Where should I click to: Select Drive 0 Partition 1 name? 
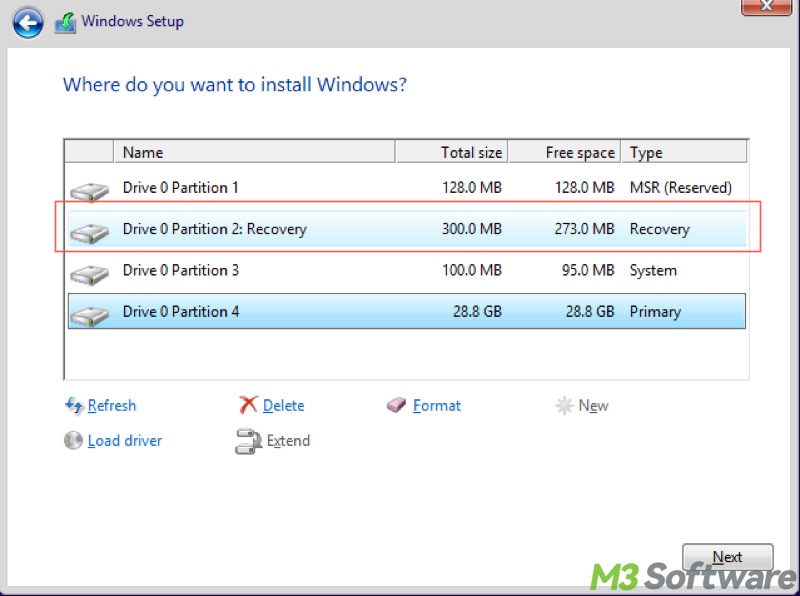pos(181,188)
